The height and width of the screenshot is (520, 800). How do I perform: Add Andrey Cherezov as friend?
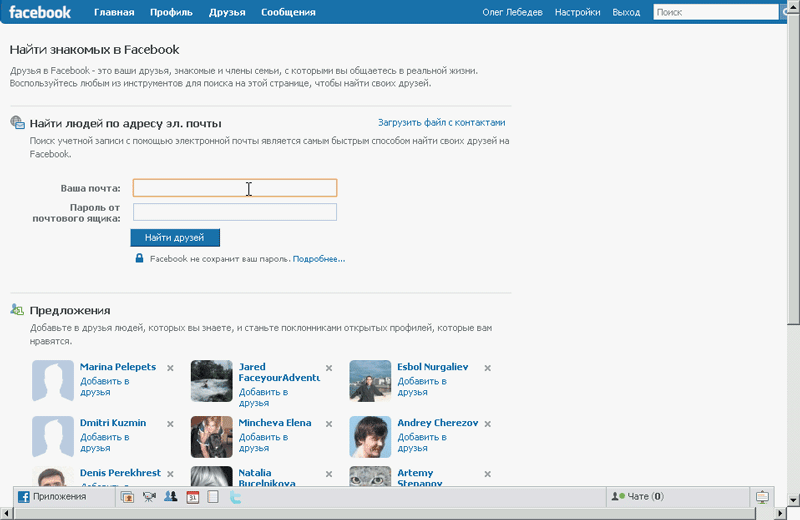(x=422, y=442)
